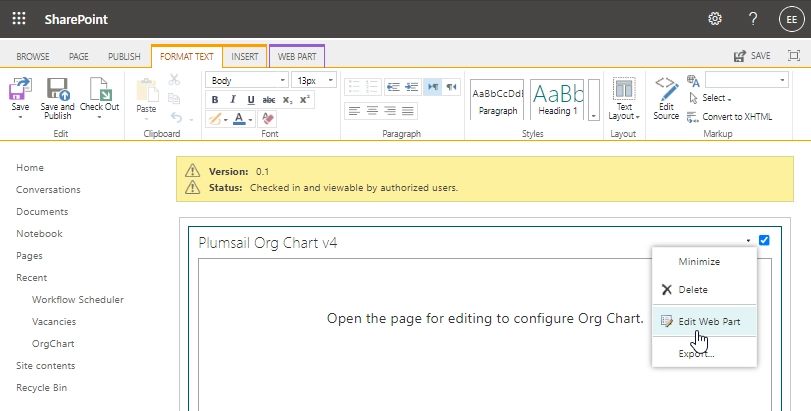The image size is (811, 411).
Task: Apply the Paragraph style
Action: pos(497,99)
